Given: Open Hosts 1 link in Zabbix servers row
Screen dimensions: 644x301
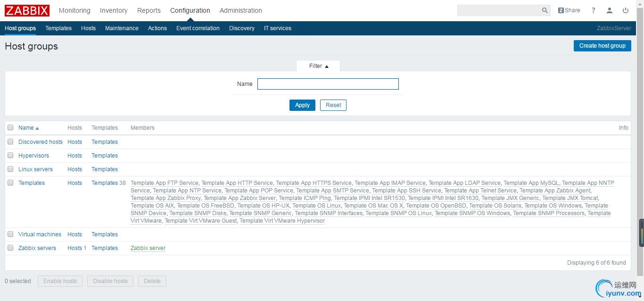Looking at the screenshot, I should click(x=77, y=248).
